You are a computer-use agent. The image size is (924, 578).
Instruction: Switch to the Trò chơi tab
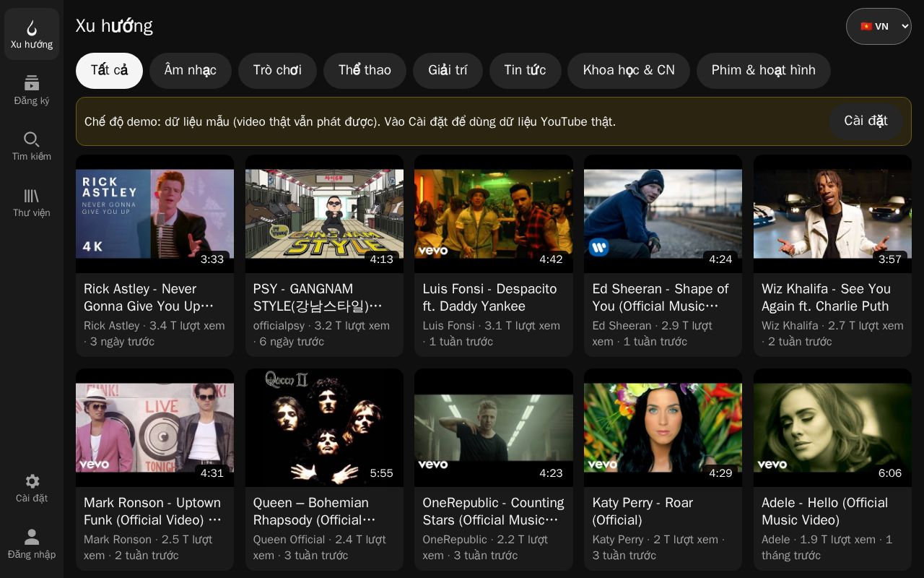(x=277, y=71)
